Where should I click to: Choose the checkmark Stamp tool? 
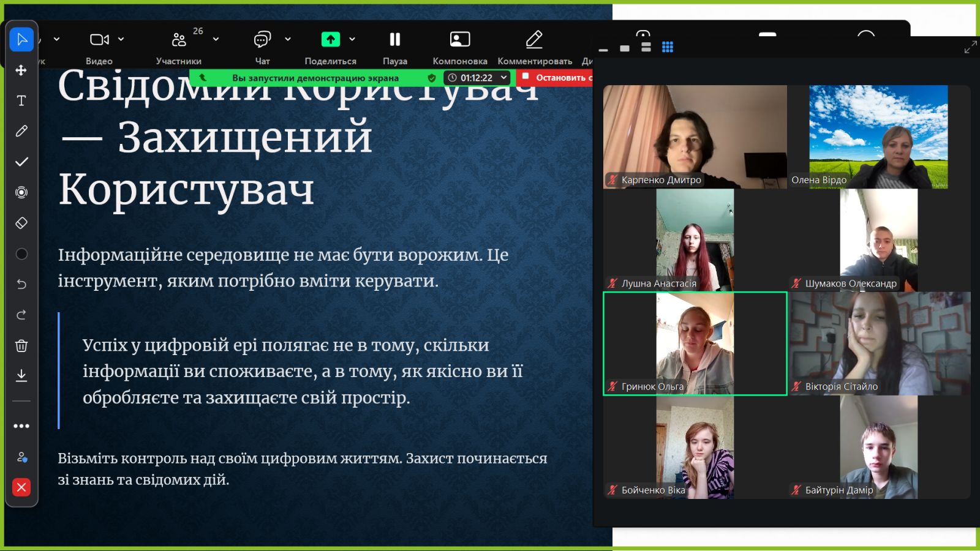point(21,162)
